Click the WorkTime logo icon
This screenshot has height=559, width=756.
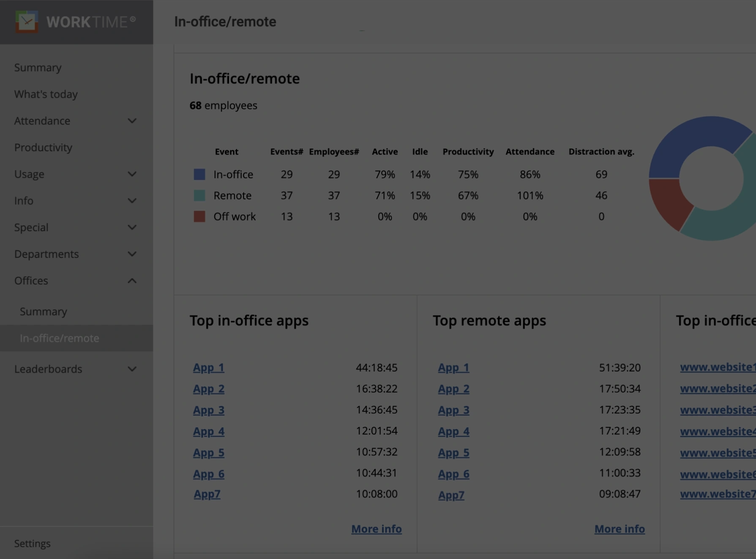tap(27, 22)
